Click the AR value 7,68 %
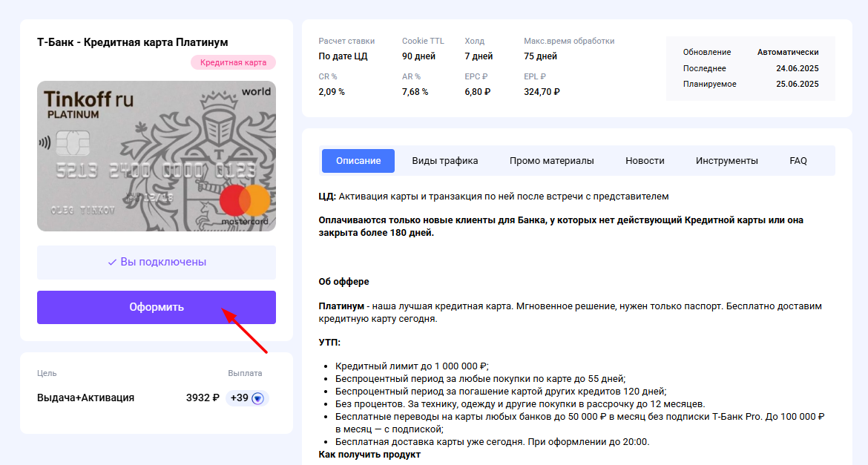The width and height of the screenshot is (868, 465). tap(415, 92)
